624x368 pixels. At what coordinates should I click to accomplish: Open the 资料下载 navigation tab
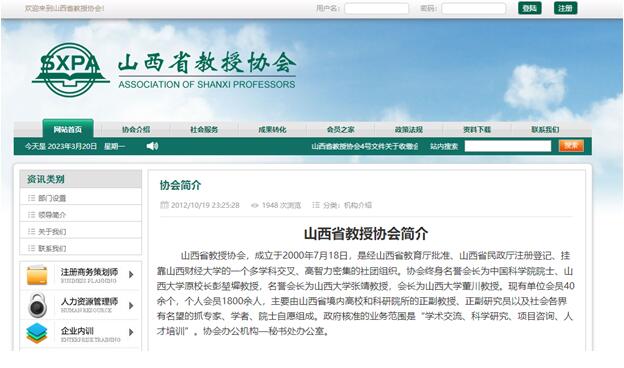pyautogui.click(x=477, y=129)
